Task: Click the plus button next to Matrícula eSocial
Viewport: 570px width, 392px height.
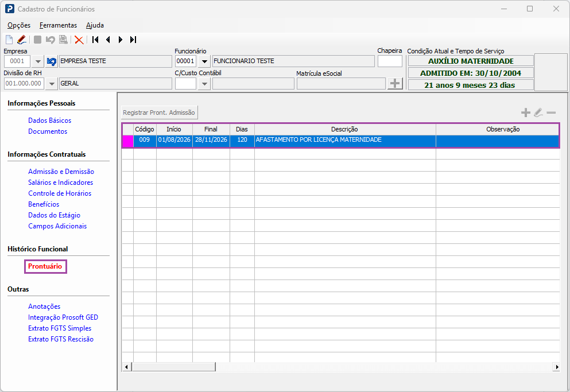Action: (x=395, y=84)
